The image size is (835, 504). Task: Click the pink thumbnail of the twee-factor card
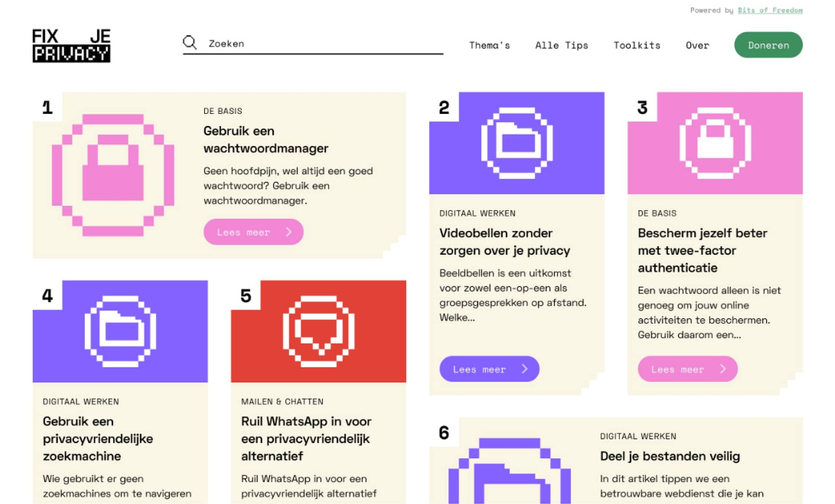tap(715, 143)
